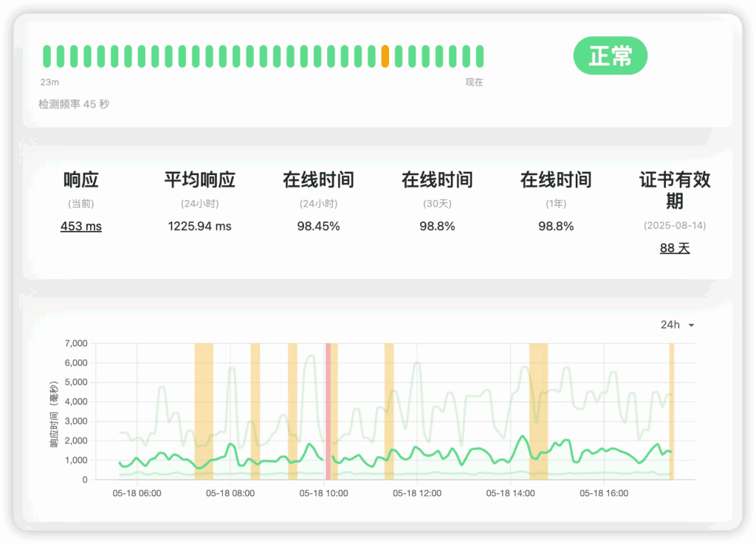Click the 检测频率 45 秒 label

(74, 104)
